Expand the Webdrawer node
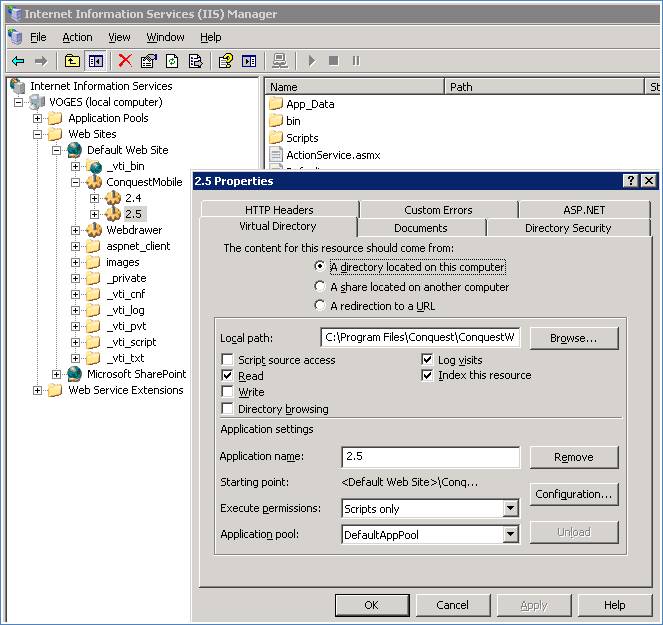Screen dimensions: 663x625 [76, 230]
